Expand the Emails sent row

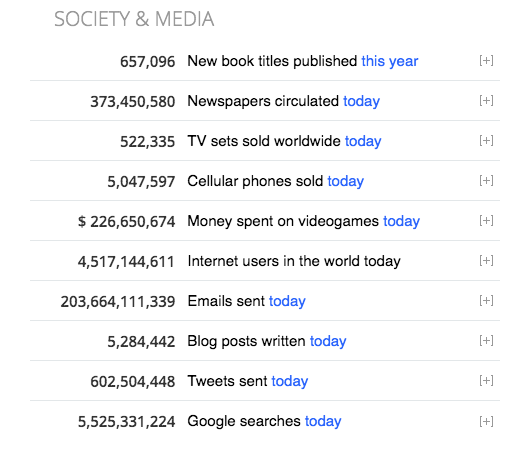[486, 301]
